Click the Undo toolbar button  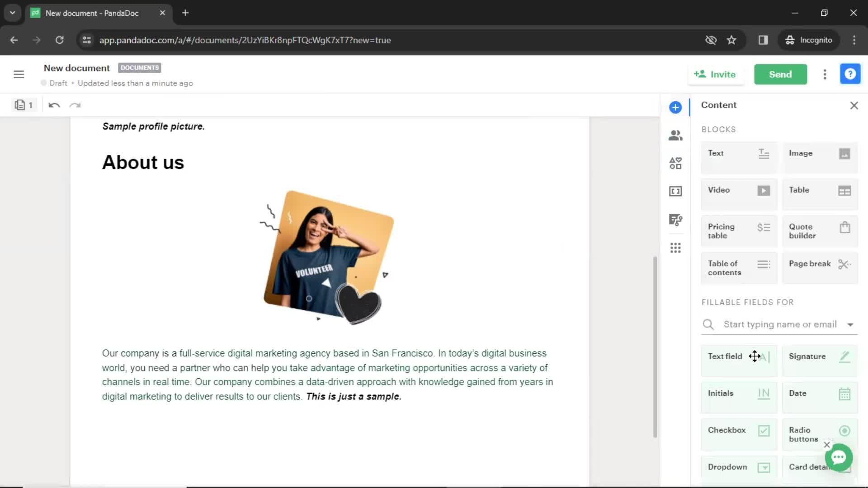[54, 105]
